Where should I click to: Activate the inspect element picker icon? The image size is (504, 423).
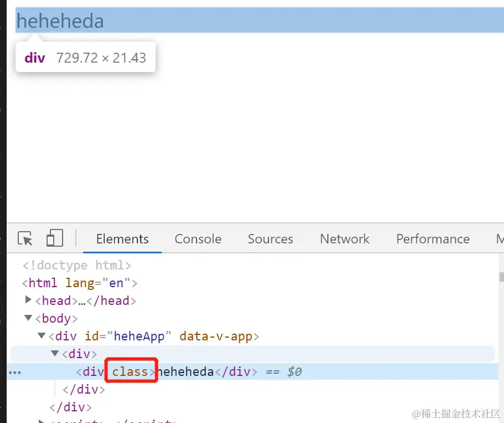click(x=25, y=238)
